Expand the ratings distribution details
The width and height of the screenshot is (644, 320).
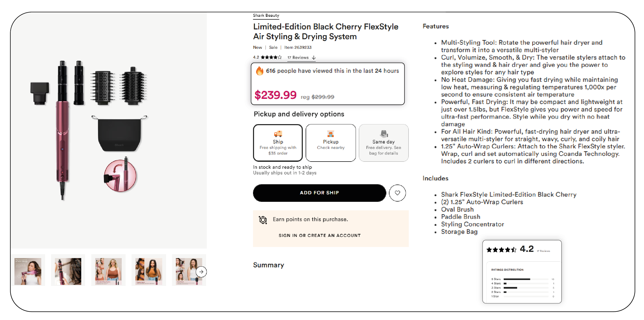[507, 269]
